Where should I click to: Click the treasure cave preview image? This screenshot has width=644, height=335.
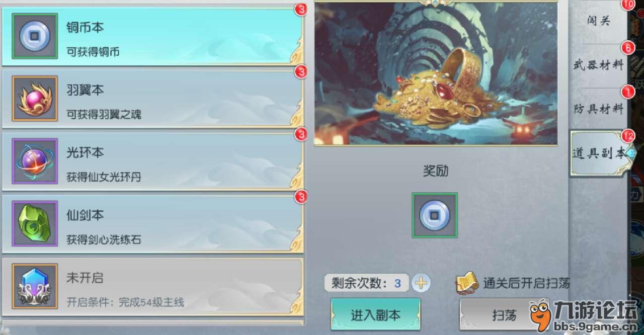[x=436, y=73]
